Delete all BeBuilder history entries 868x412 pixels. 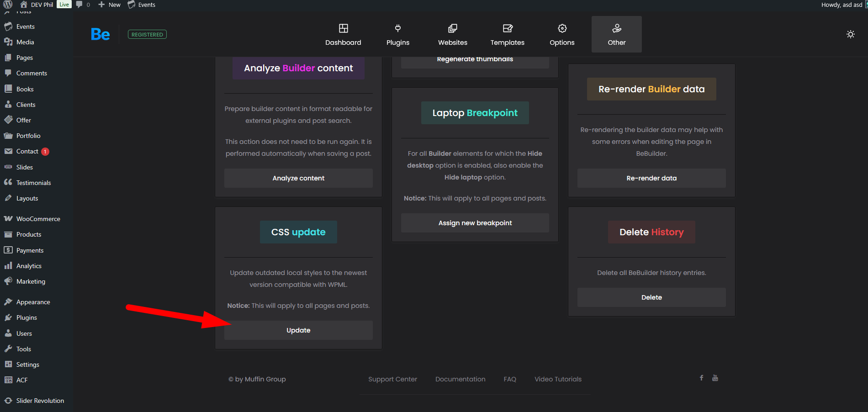[651, 297]
